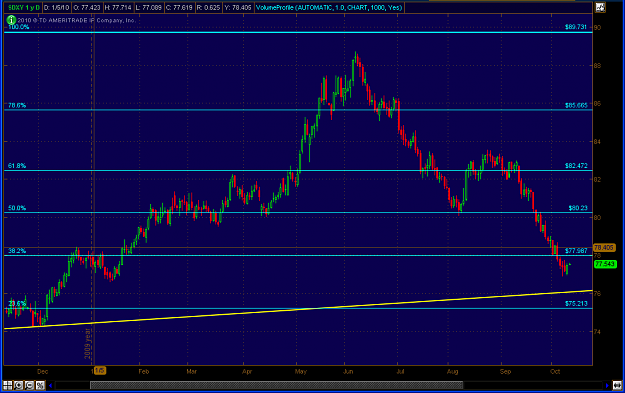This screenshot has height=393, width=625.
Task: Click the VolumeProfile study label
Action: pos(329,8)
